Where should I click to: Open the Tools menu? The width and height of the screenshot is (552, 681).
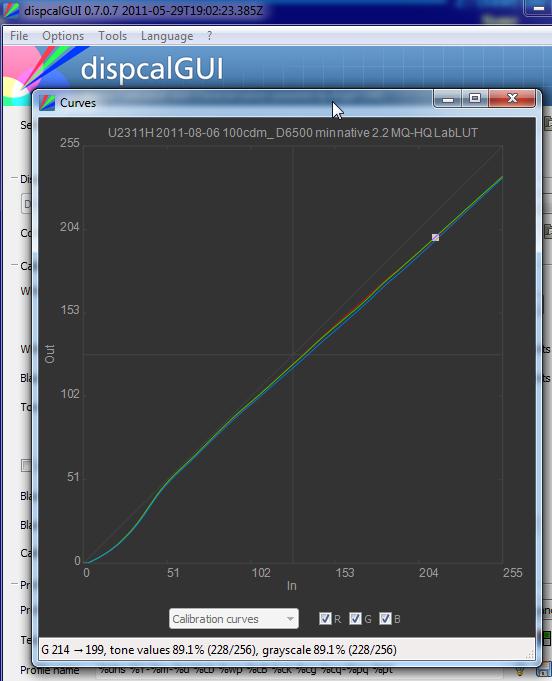(x=112, y=36)
